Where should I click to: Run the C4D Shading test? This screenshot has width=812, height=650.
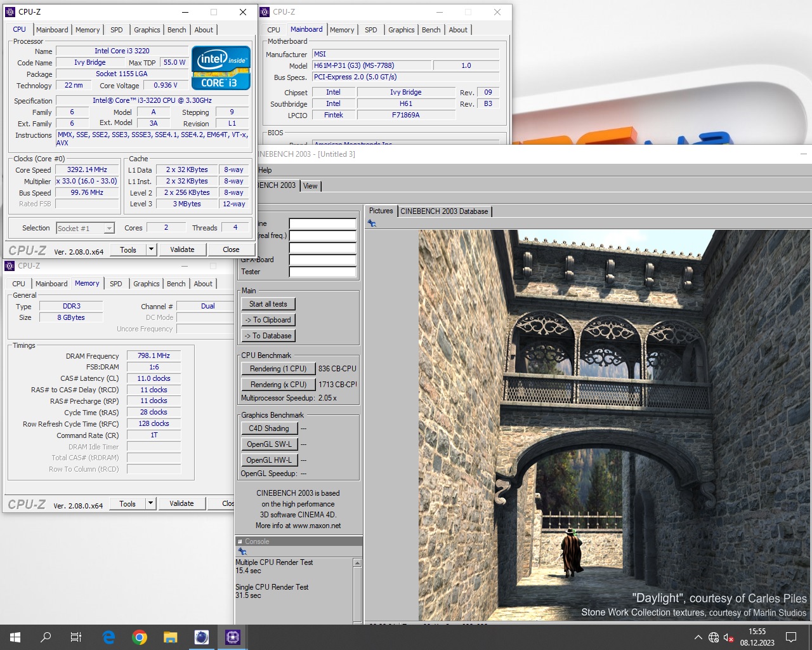coord(269,428)
